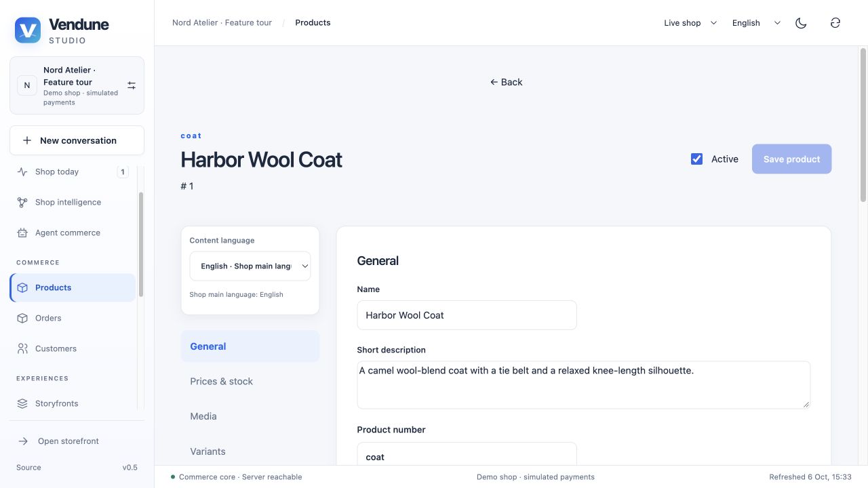Click inside the Name input field
Screen dimensions: 868x488
tap(467, 315)
